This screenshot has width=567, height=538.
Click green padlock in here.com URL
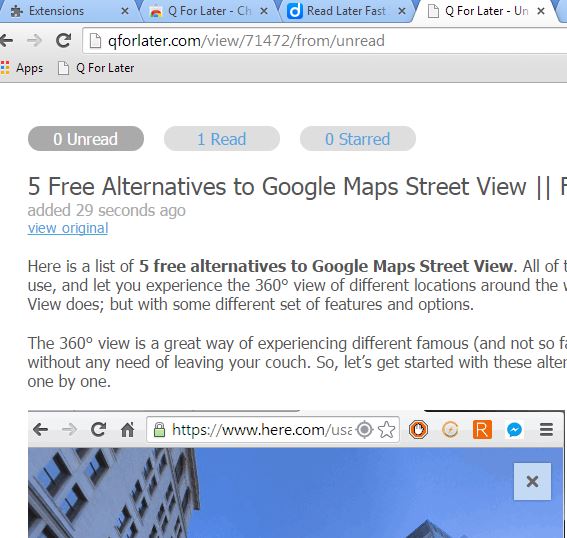[159, 430]
